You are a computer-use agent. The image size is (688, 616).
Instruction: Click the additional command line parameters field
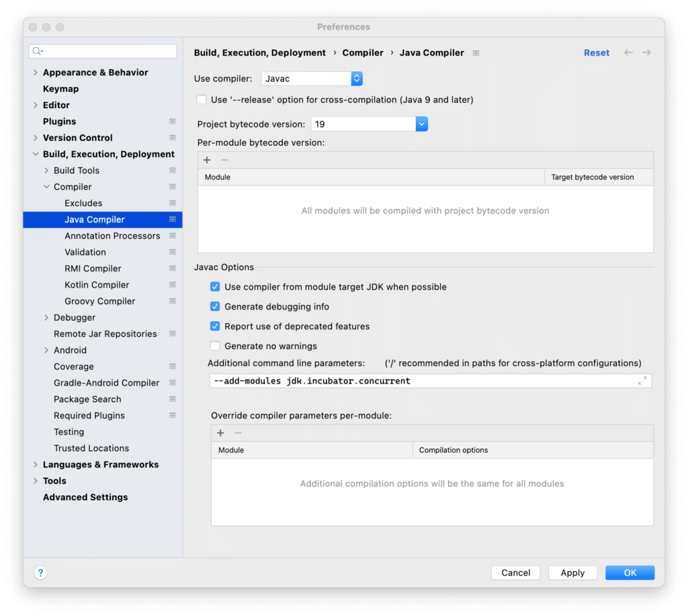tap(431, 381)
